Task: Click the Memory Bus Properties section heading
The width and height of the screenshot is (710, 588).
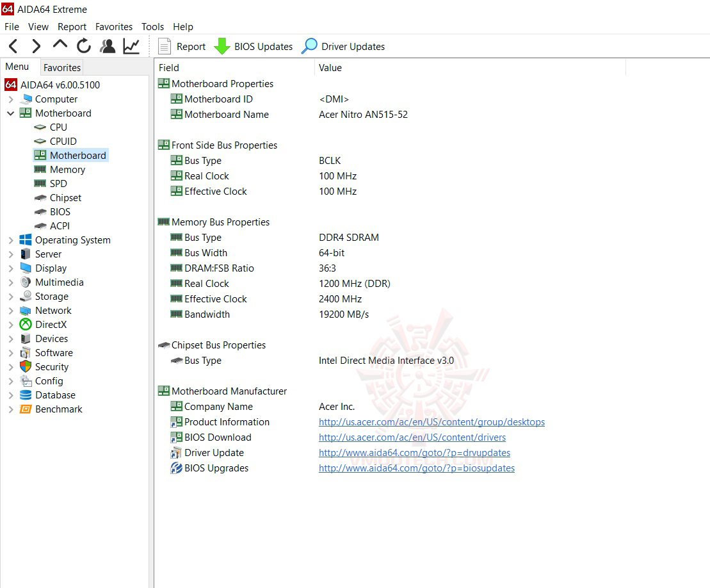Action: [x=220, y=222]
